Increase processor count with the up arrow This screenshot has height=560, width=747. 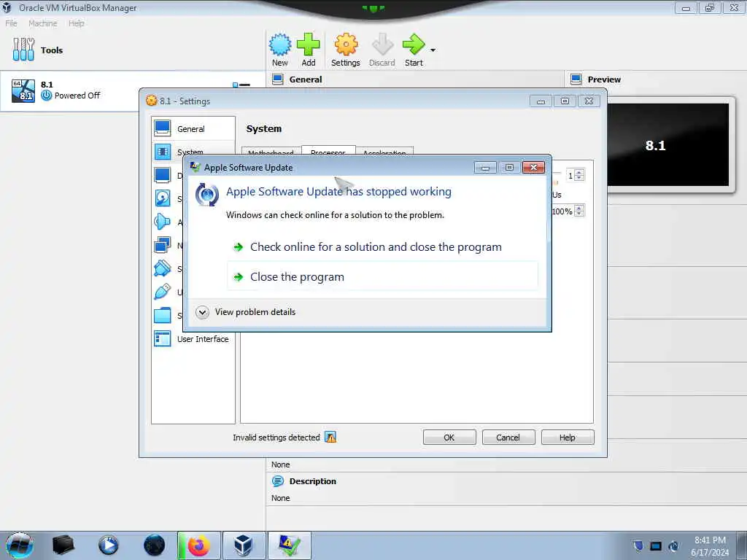pyautogui.click(x=579, y=173)
